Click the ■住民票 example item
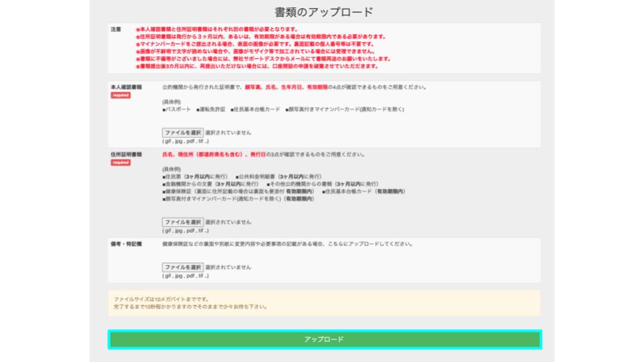644x362 pixels. point(173,176)
